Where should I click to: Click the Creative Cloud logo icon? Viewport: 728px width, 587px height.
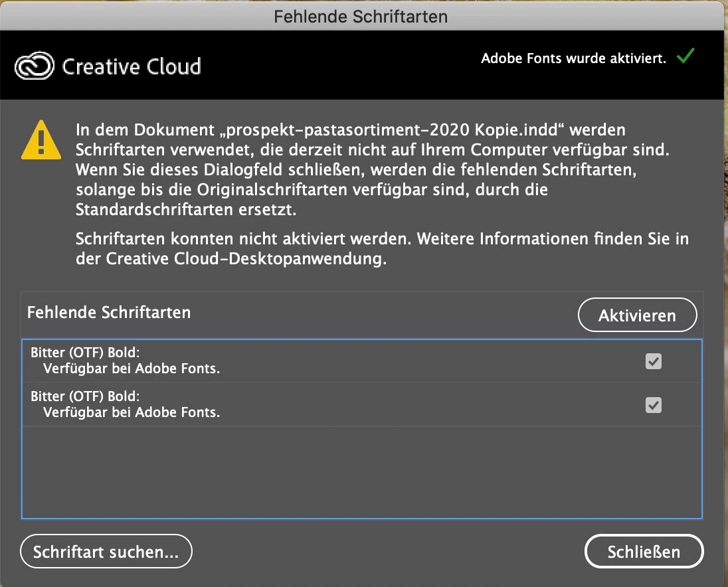pos(35,66)
